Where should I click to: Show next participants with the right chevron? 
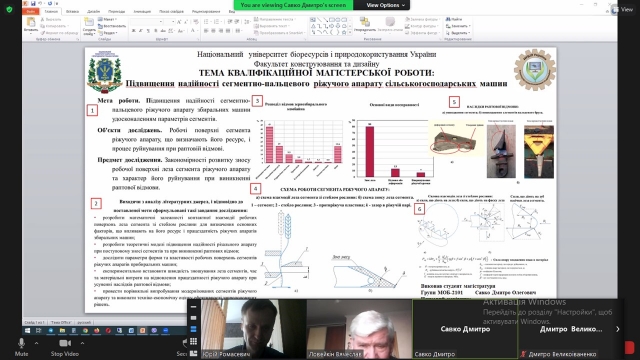click(x=618, y=329)
